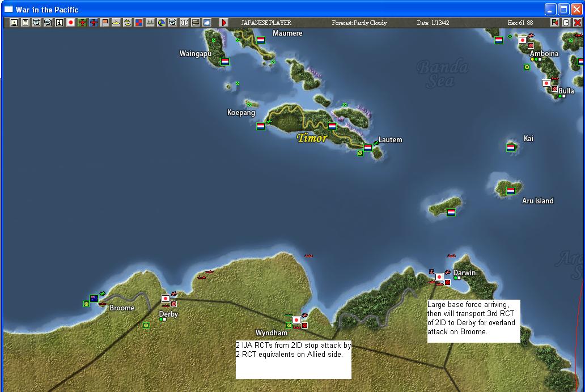Select the red land unit marker at Amboina

[x=531, y=45]
